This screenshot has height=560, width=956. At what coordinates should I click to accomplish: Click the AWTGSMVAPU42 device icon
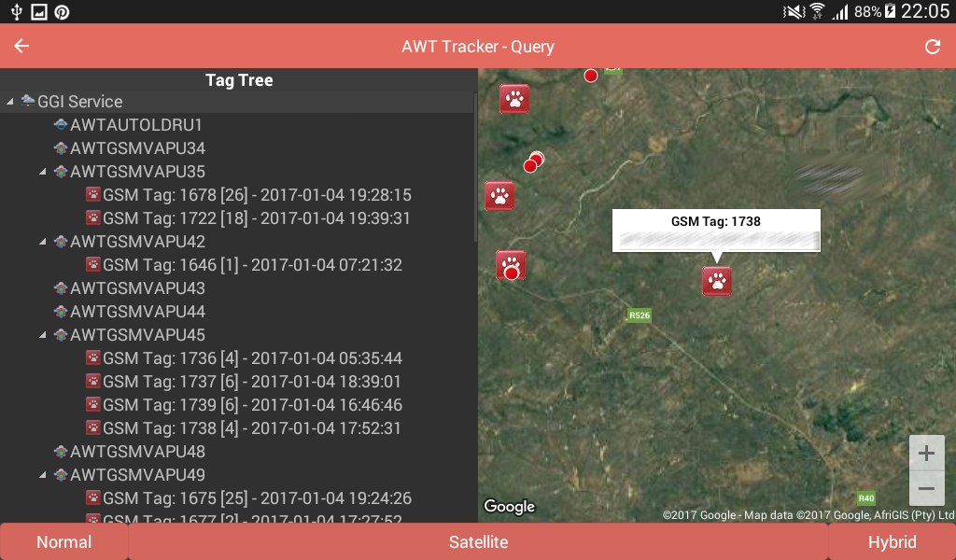pos(61,242)
